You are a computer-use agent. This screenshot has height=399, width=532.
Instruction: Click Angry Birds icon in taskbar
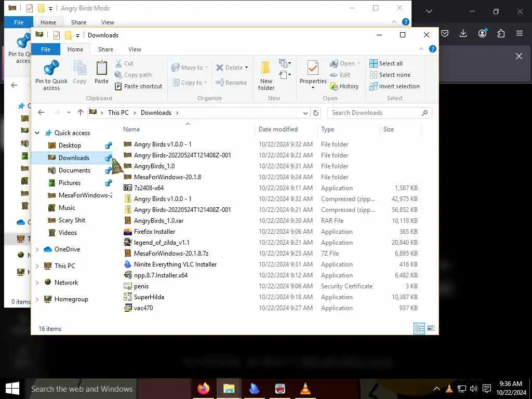pyautogui.click(x=280, y=389)
